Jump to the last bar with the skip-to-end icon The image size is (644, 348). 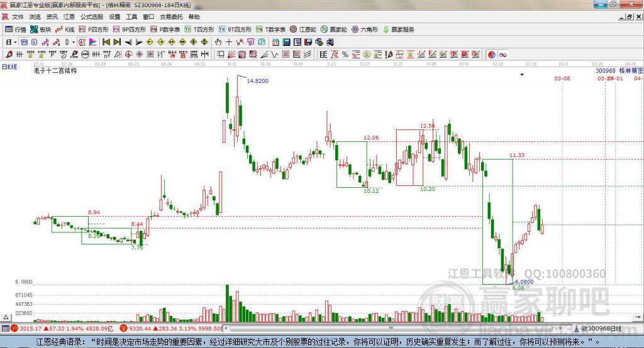click(117, 42)
